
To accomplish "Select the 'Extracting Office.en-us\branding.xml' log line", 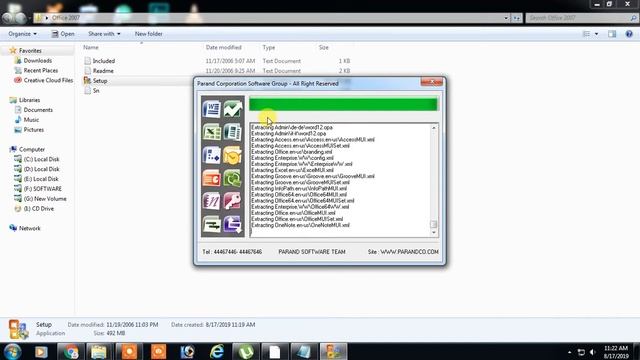I will [291, 151].
